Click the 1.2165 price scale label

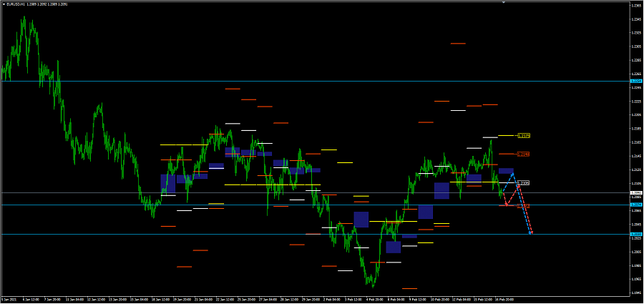(637, 142)
